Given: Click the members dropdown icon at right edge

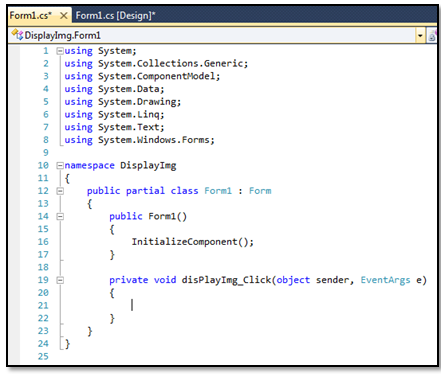Looking at the screenshot, I should pyautogui.click(x=432, y=35).
